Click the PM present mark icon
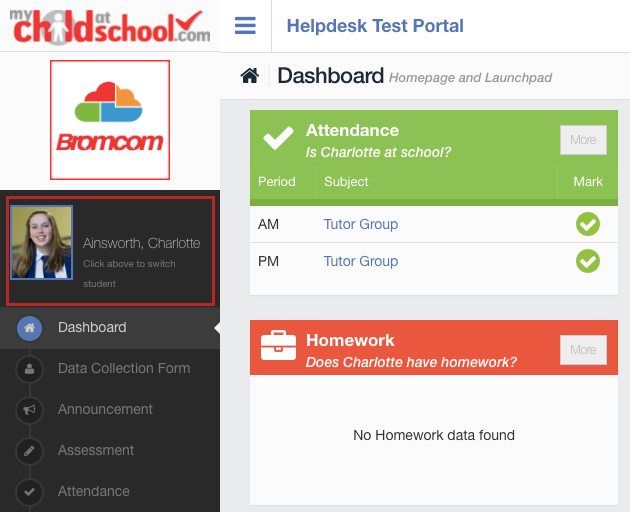The height and width of the screenshot is (512, 630). (x=587, y=261)
